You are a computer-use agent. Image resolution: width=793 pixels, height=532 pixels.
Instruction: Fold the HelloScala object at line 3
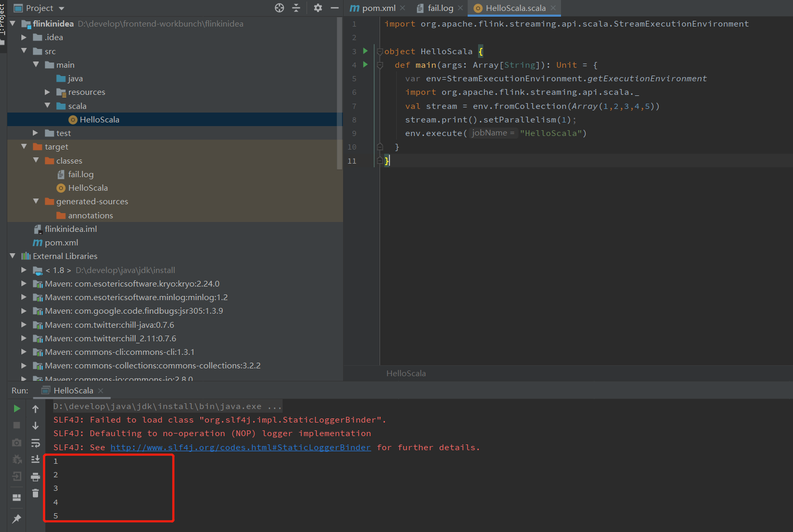[380, 52]
